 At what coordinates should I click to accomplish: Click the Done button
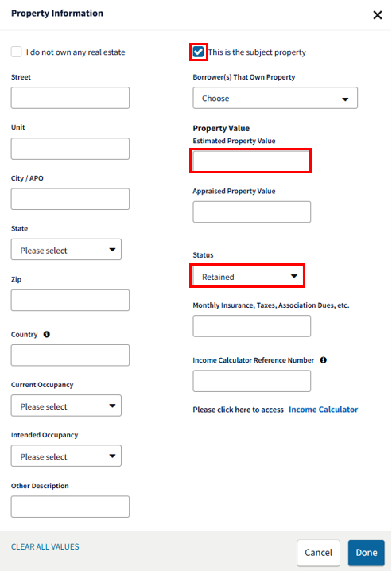click(366, 553)
